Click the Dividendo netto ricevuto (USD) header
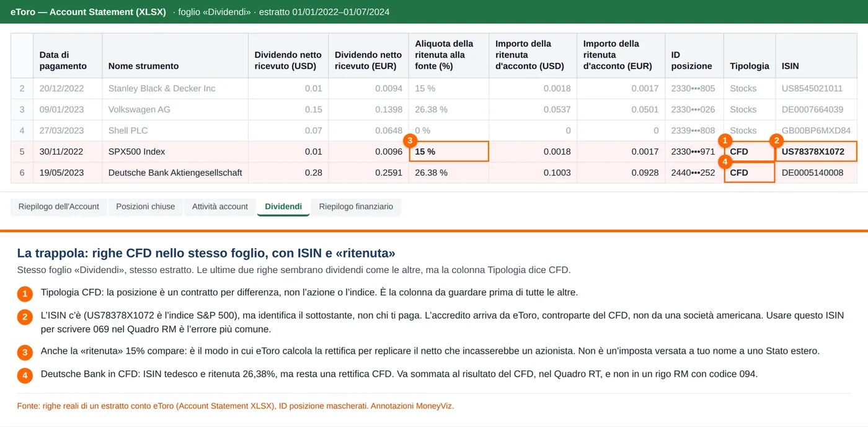Image resolution: width=868 pixels, height=427 pixels. click(x=288, y=56)
